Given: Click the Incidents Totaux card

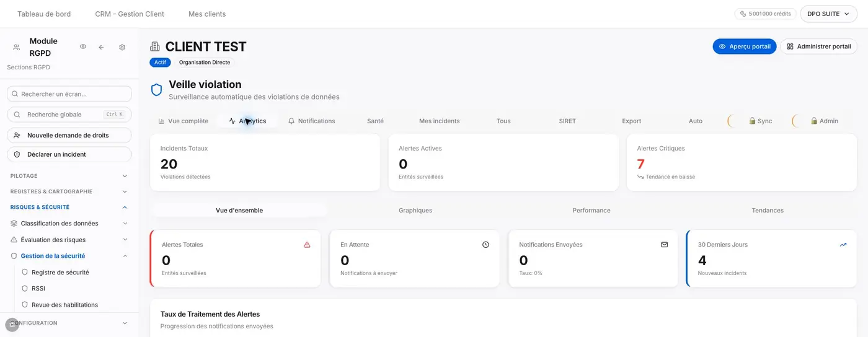Looking at the screenshot, I should click(x=265, y=162).
